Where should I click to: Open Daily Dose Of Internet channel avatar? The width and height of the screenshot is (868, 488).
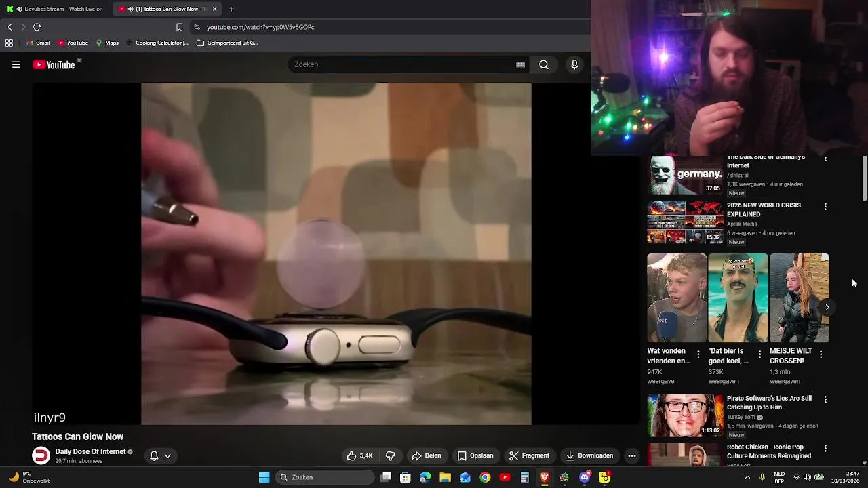click(41, 455)
